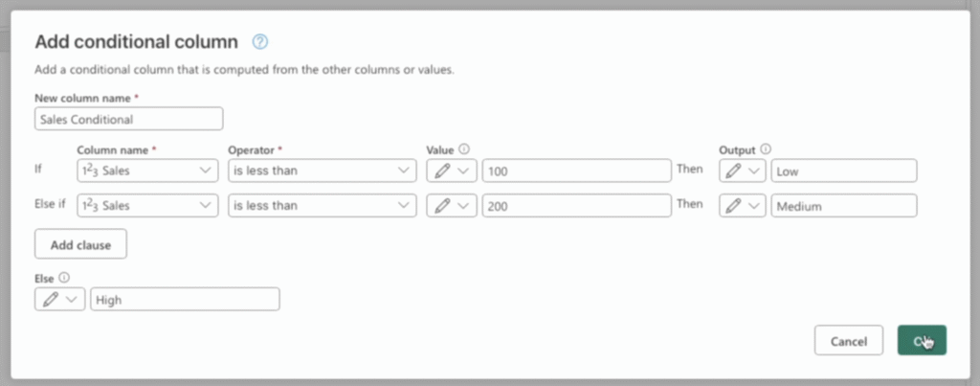This screenshot has height=386, width=980.
Task: Open the If row Output type selector
Action: (x=743, y=170)
